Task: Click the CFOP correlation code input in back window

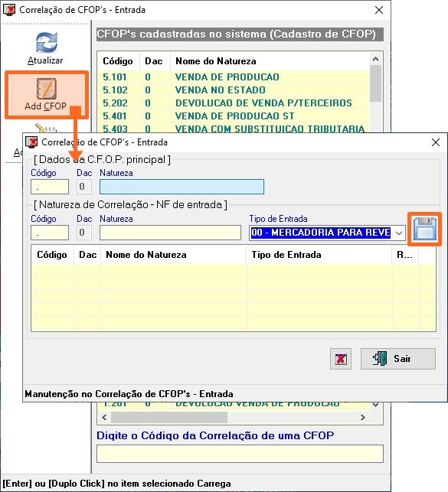Action: click(240, 454)
